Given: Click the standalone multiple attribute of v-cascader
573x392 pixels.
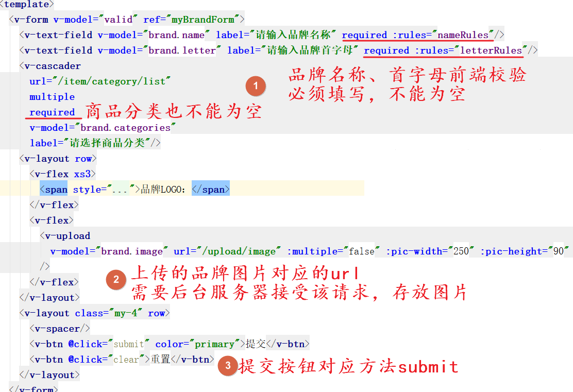Looking at the screenshot, I should (52, 97).
